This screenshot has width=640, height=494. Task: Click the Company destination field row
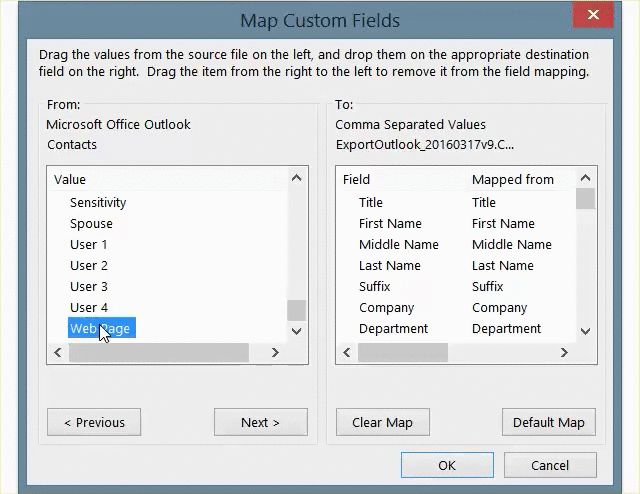click(x=386, y=308)
